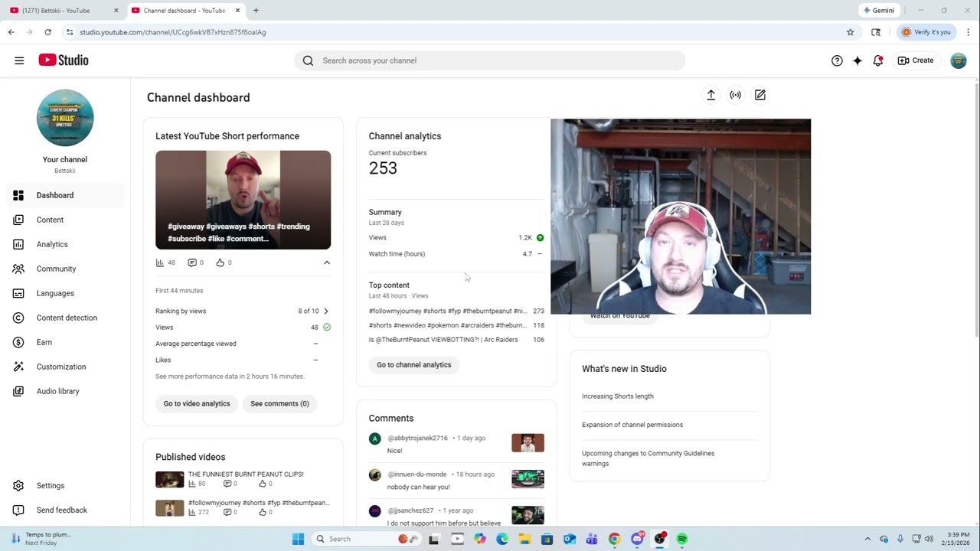The width and height of the screenshot is (980, 551).
Task: Click the Gemini button in Chrome
Action: pyautogui.click(x=878, y=11)
